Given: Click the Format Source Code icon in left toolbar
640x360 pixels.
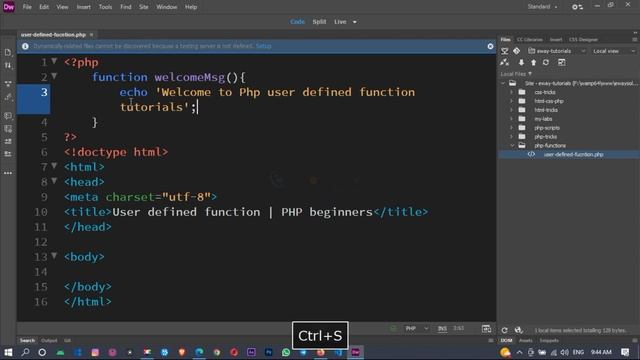Looking at the screenshot, I should pos(8,97).
